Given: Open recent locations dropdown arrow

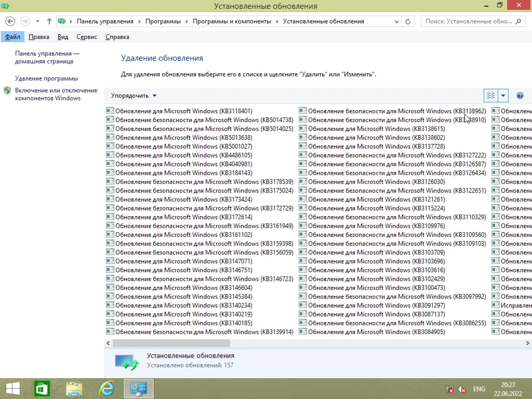Looking at the screenshot, I should [x=37, y=21].
